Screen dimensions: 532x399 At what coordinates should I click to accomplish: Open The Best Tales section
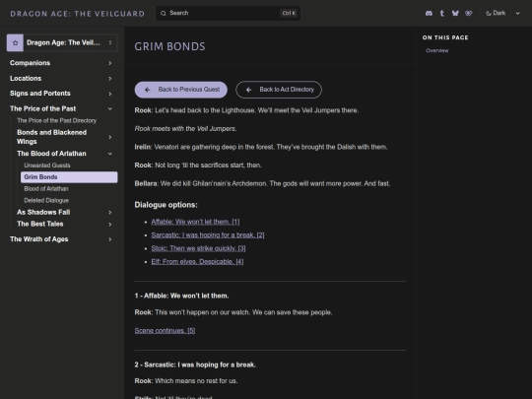pyautogui.click(x=40, y=224)
